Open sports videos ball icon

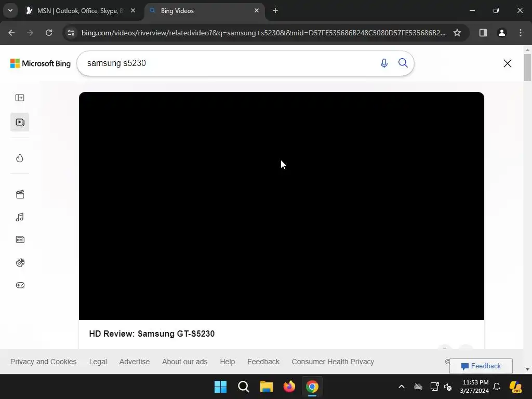20,262
